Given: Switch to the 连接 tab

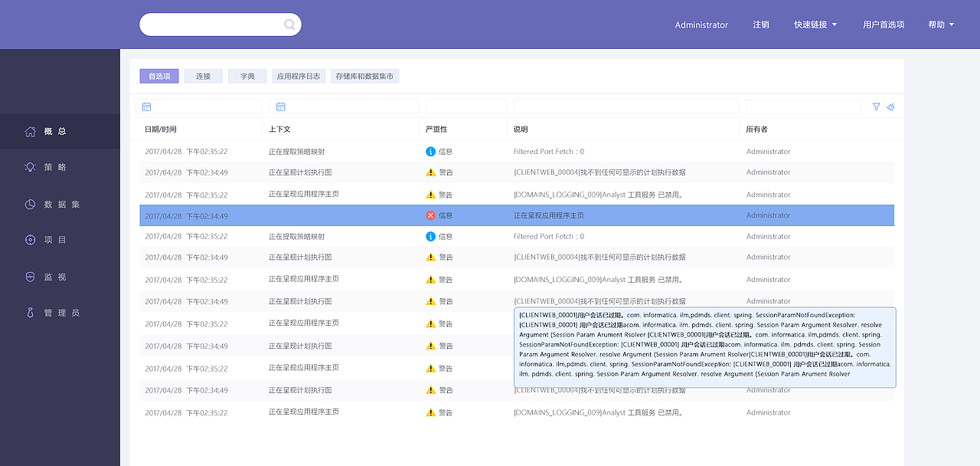Looking at the screenshot, I should (203, 76).
